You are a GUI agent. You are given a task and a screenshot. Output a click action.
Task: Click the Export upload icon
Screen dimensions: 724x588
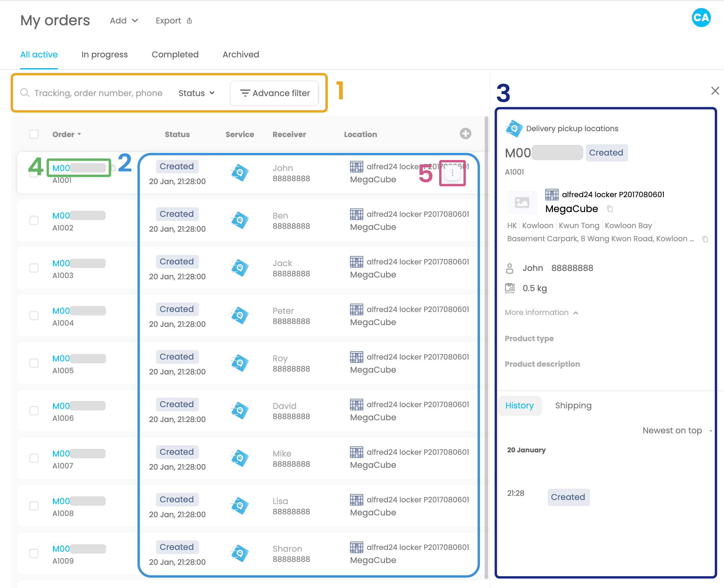(189, 21)
